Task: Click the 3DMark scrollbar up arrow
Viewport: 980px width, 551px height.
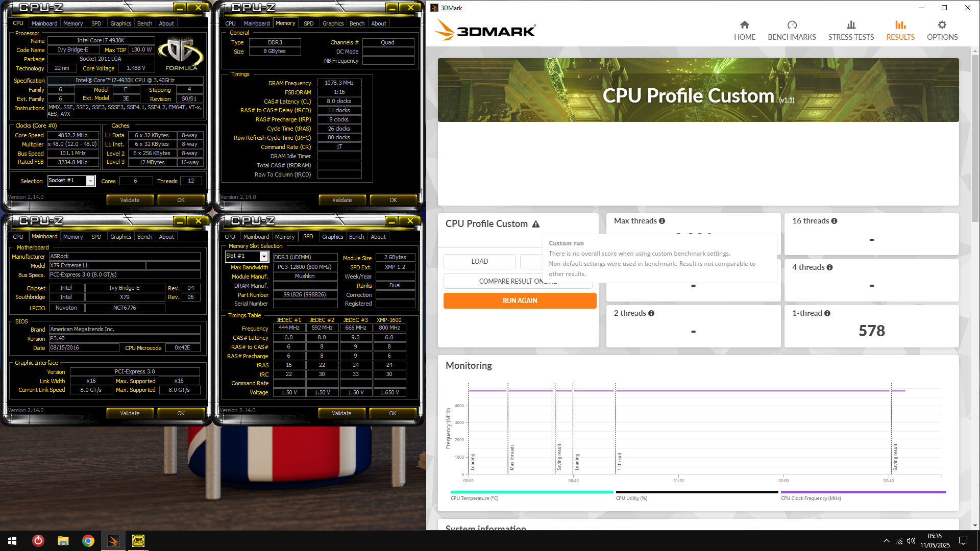Action: coord(975,51)
